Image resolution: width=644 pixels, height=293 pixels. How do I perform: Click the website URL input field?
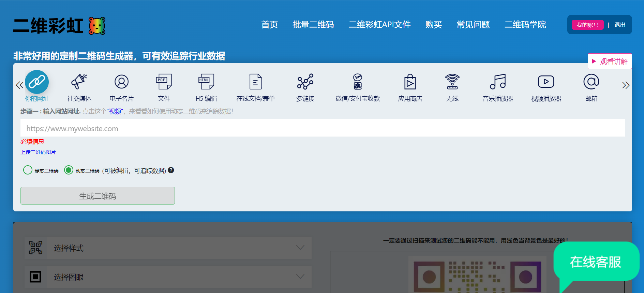pyautogui.click(x=323, y=128)
